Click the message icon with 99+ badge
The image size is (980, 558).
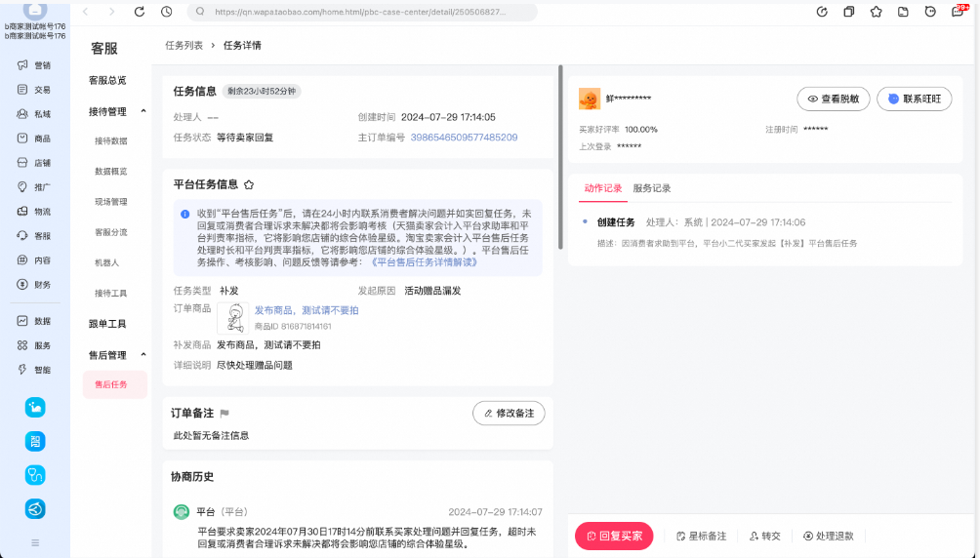pos(959,11)
